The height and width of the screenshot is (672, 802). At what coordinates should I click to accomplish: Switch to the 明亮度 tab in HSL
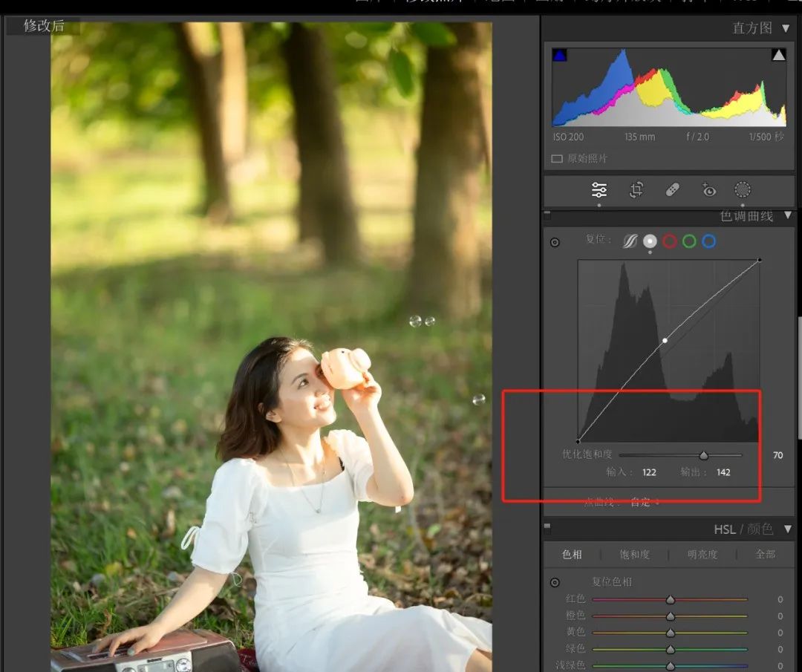pyautogui.click(x=702, y=554)
